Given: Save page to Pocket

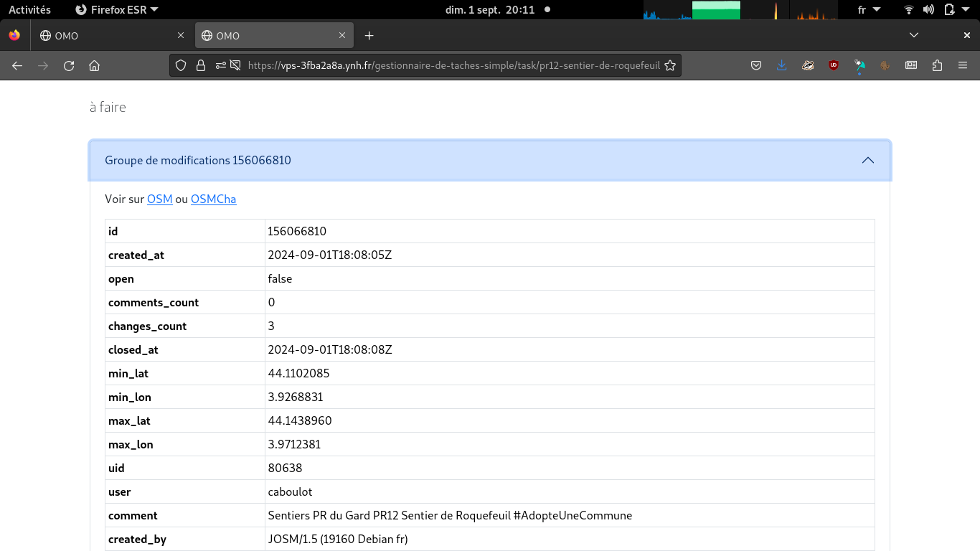Looking at the screenshot, I should click(x=756, y=65).
